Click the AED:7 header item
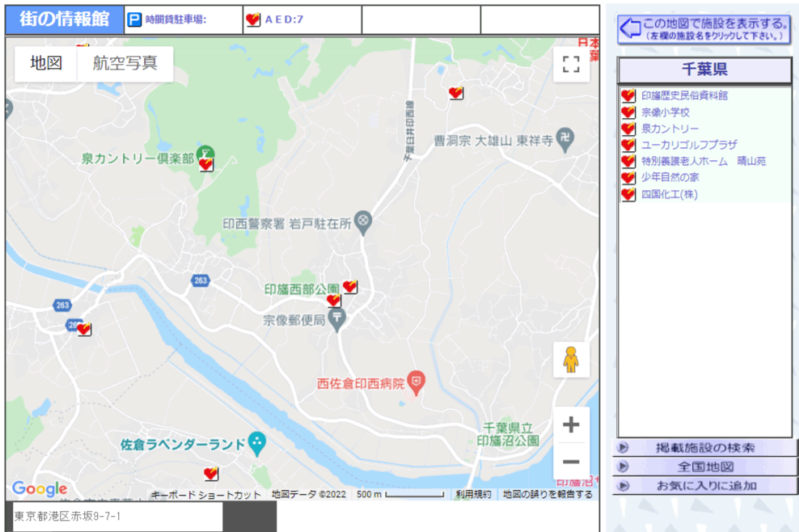Viewport: 799px width, 532px height. tap(284, 20)
